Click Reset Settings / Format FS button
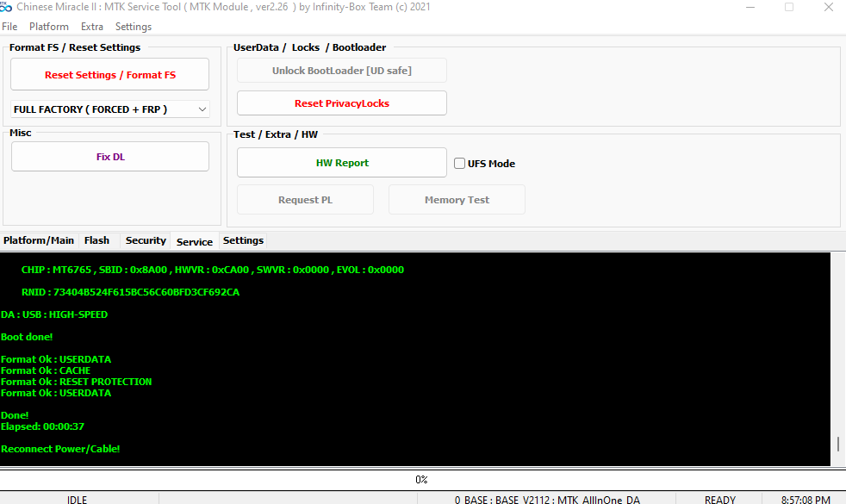This screenshot has width=846, height=504. point(110,74)
